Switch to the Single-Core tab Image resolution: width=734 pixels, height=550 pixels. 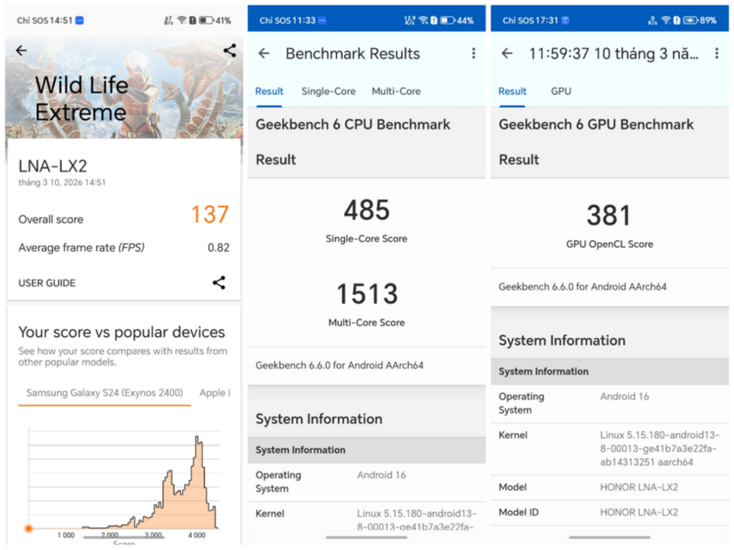(x=328, y=92)
